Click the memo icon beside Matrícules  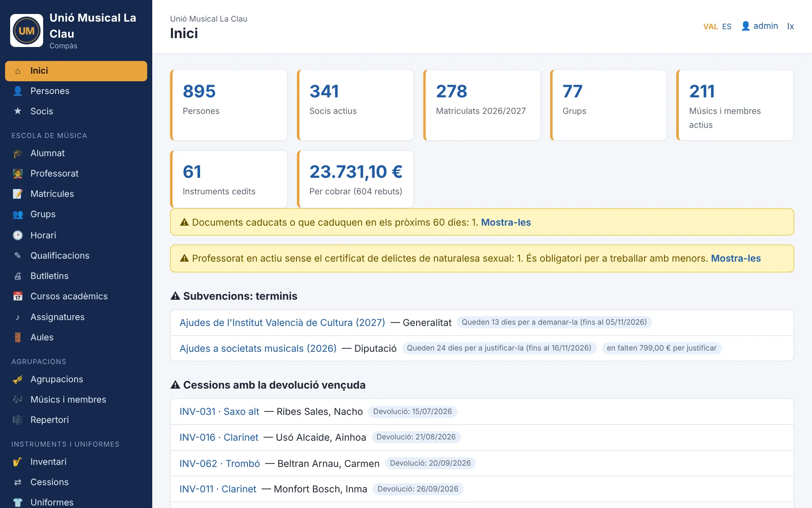(x=18, y=194)
